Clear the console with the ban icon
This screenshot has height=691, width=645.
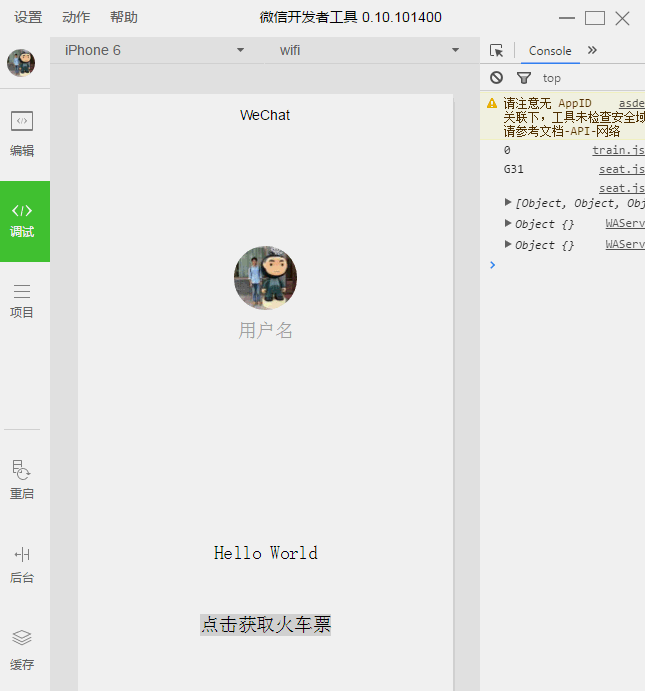[x=497, y=78]
